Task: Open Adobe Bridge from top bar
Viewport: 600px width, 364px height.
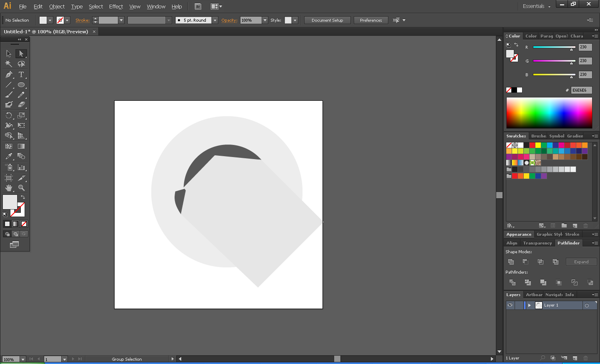Action: 198,6
